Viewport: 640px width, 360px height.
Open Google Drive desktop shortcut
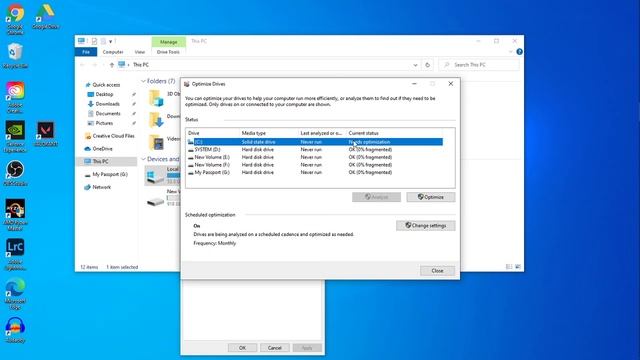45,16
